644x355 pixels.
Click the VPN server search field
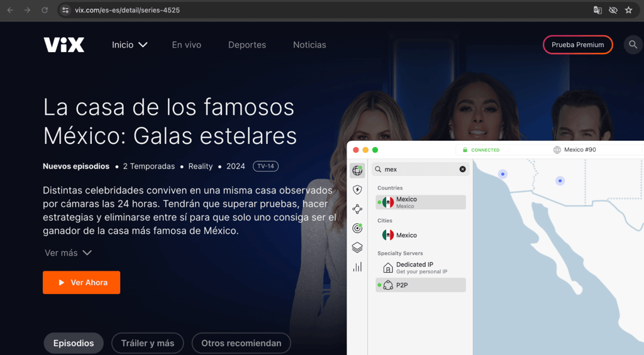coord(421,169)
